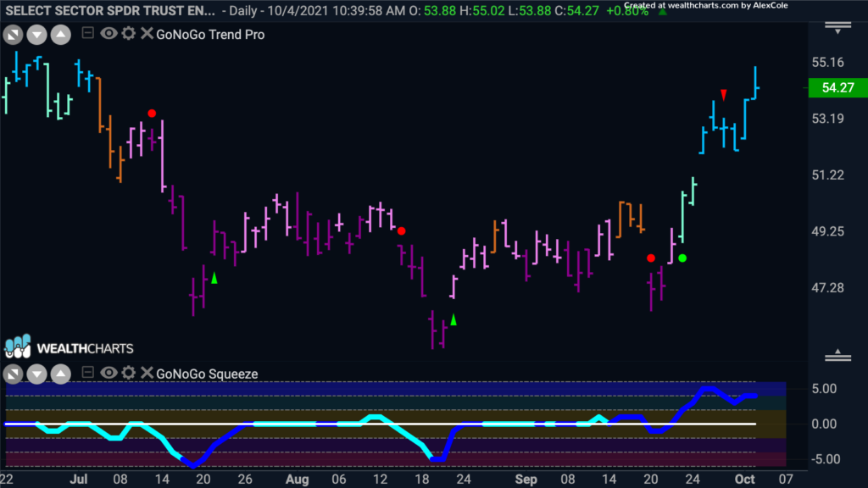This screenshot has height=488, width=868.
Task: Click the 0.00 squeeze scale label
Action: (824, 424)
